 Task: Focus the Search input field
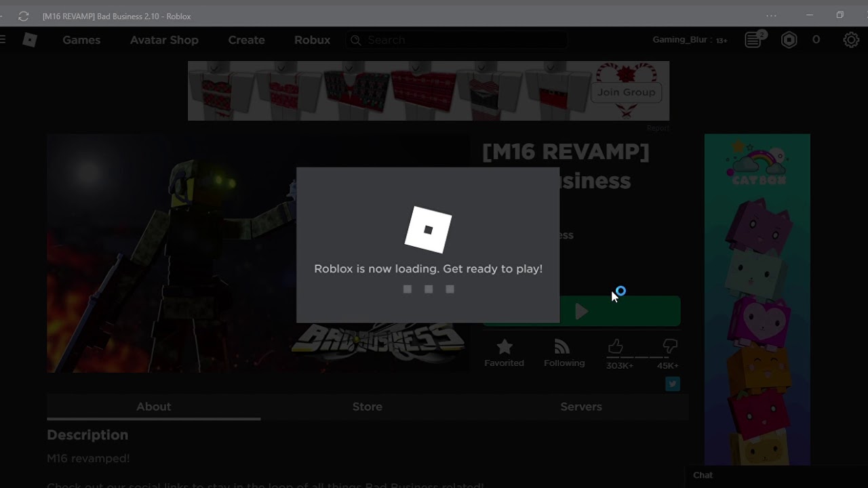tap(456, 40)
